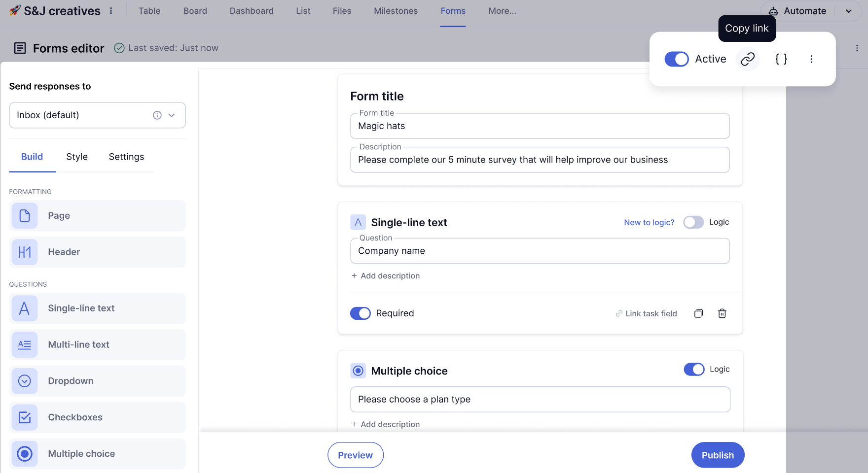Click the info icon in Inbox field
The height and width of the screenshot is (473, 868).
[x=157, y=115]
